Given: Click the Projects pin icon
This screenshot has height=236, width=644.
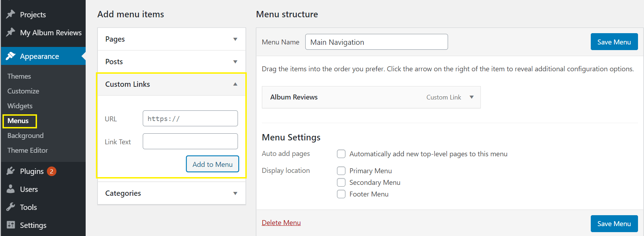Looking at the screenshot, I should (x=11, y=14).
